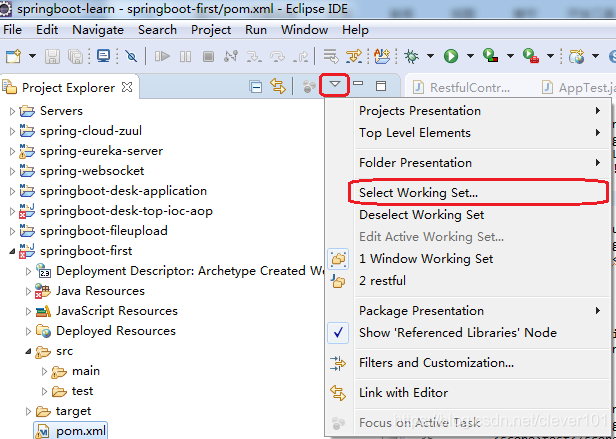Expand the spring-websocket project
Viewport: 616px width, 439px height.
pyautogui.click(x=12, y=171)
